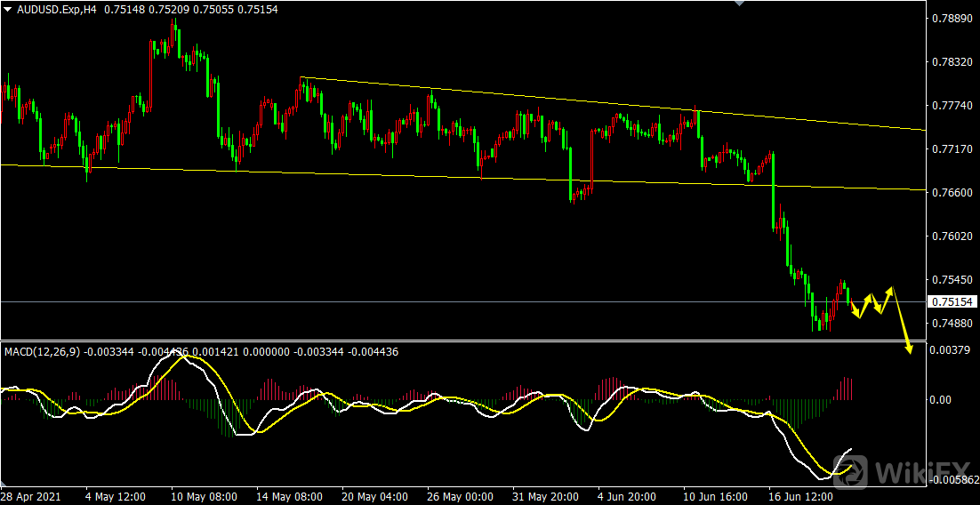Click the 10 May 08:00 time axis label
Screen dimensions: 980x505
[x=204, y=495]
